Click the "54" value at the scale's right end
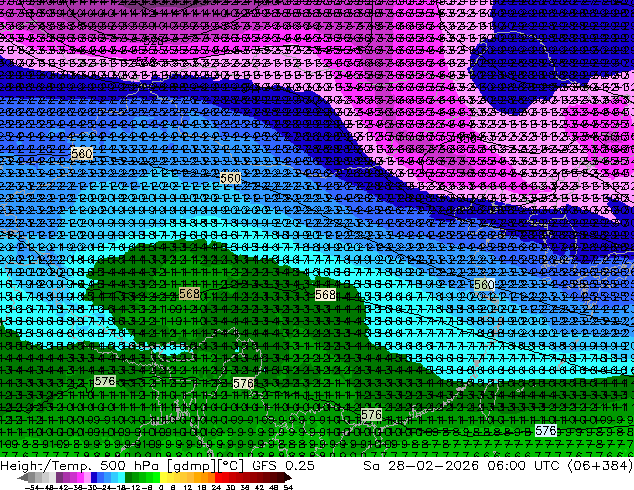The image size is (634, 490). pos(287,487)
